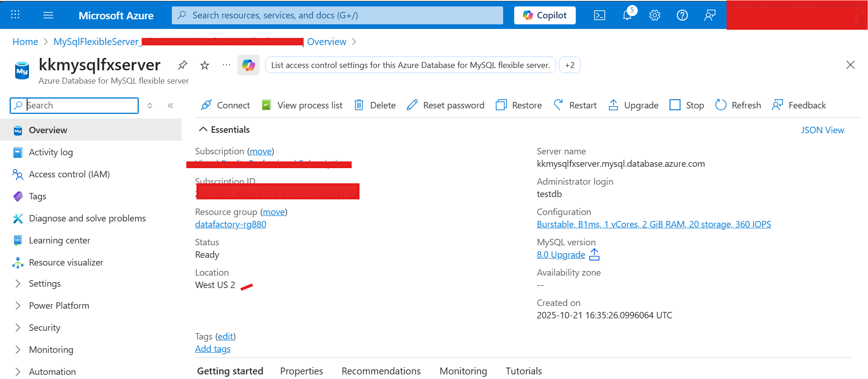Click the Tags edit link
The height and width of the screenshot is (379, 868).
click(x=225, y=336)
